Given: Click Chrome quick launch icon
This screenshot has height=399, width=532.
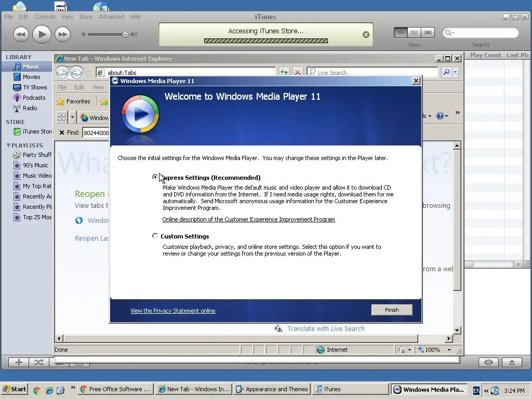Looking at the screenshot, I should [37, 390].
